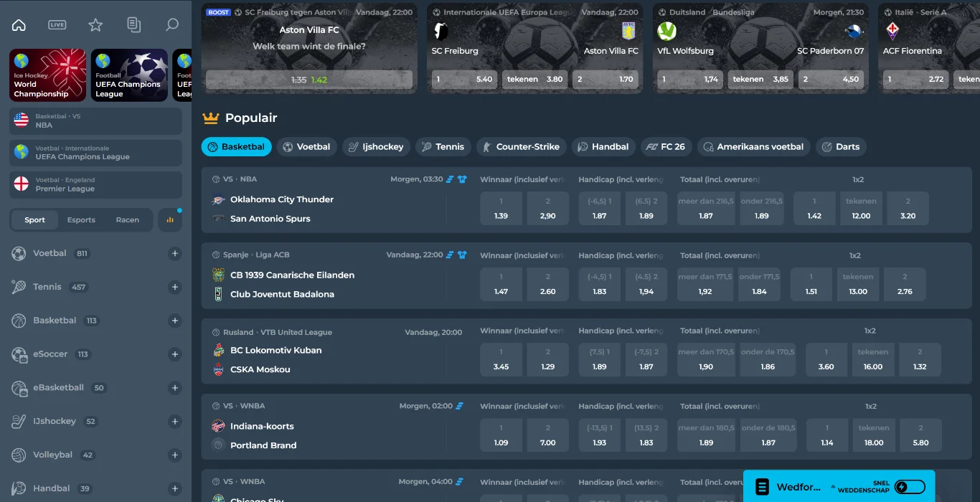The height and width of the screenshot is (502, 980).
Task: Pick VfL Wolfsburg win odds 1,74
Action: coord(689,79)
